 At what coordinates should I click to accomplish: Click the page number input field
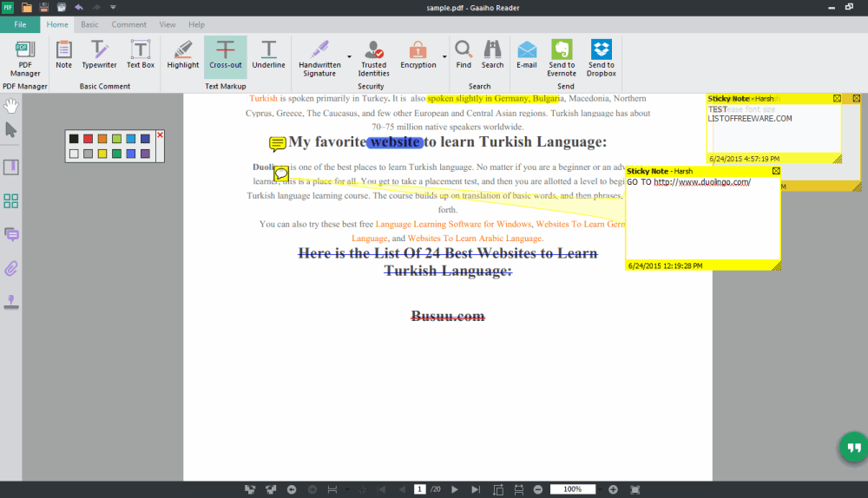click(420, 489)
